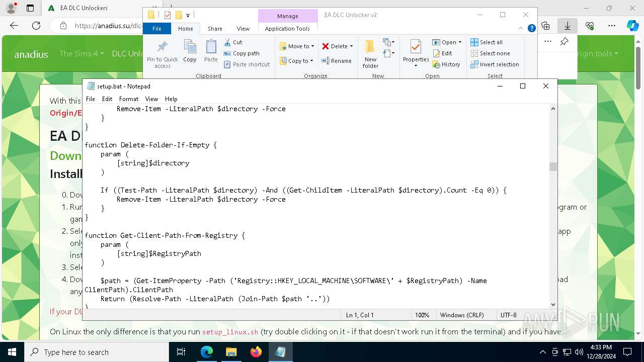
Task: Click Invert selection in Explorer ribbon
Action: [x=495, y=64]
